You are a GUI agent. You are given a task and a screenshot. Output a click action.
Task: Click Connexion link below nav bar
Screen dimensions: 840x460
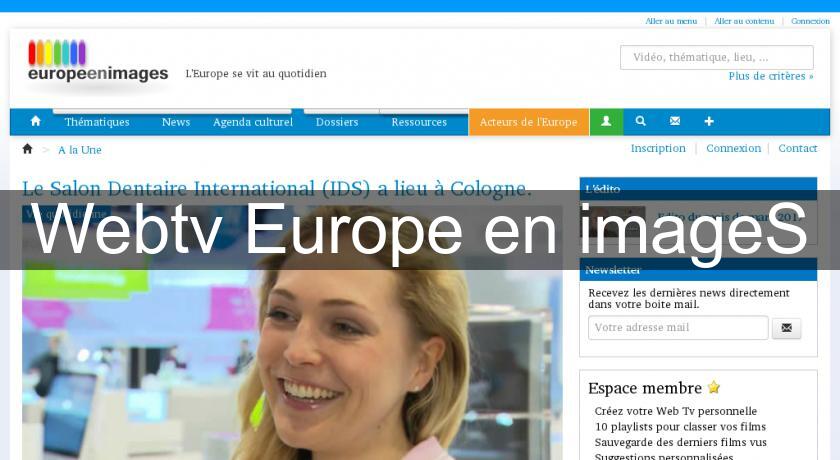733,148
